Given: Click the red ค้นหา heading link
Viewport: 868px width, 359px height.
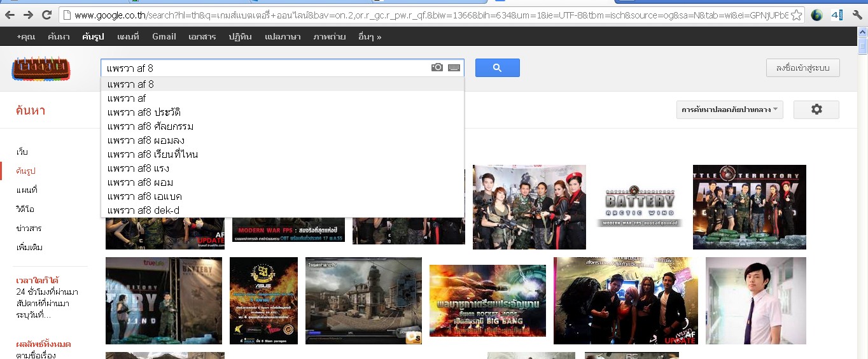Looking at the screenshot, I should (x=31, y=110).
